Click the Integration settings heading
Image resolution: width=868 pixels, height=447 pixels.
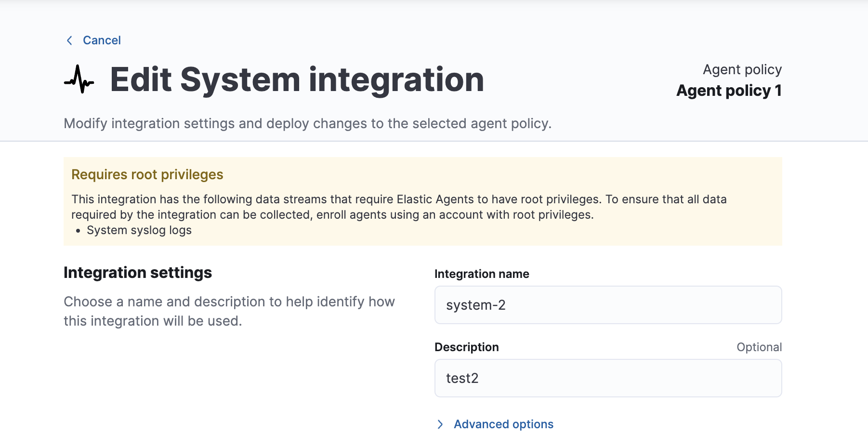[138, 273]
